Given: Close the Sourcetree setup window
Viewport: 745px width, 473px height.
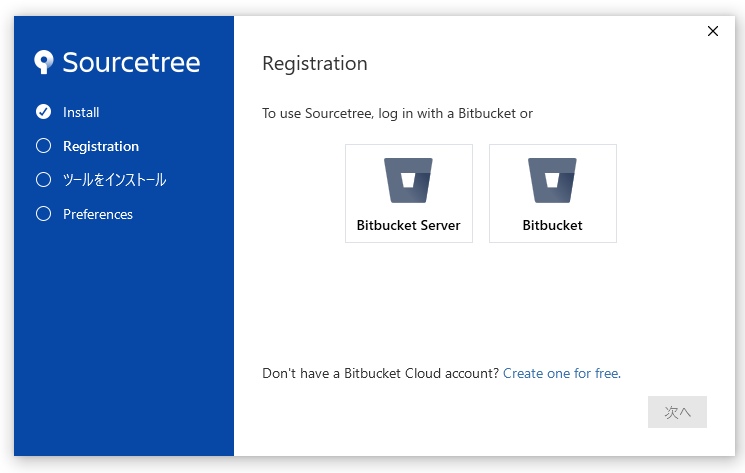Looking at the screenshot, I should click(713, 31).
